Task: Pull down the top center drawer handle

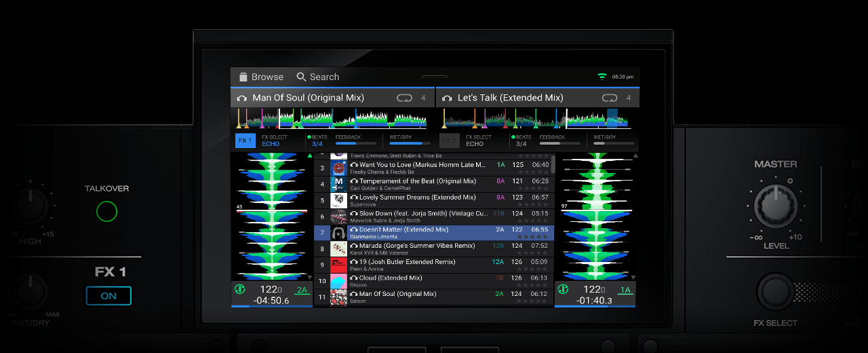Action: 434,77
